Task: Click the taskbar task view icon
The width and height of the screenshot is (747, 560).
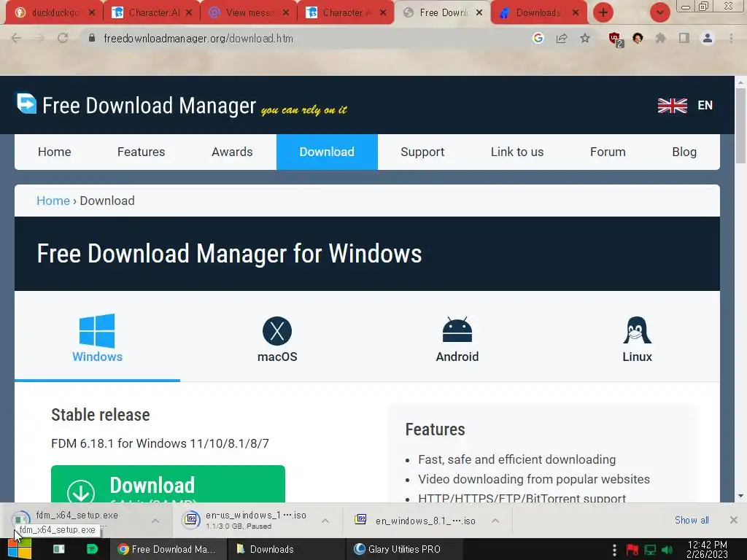Action: pos(58,549)
